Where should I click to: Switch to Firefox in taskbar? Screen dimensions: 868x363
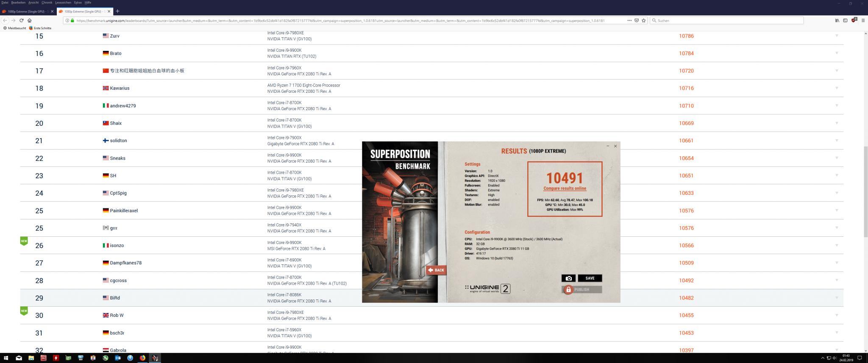click(142, 358)
